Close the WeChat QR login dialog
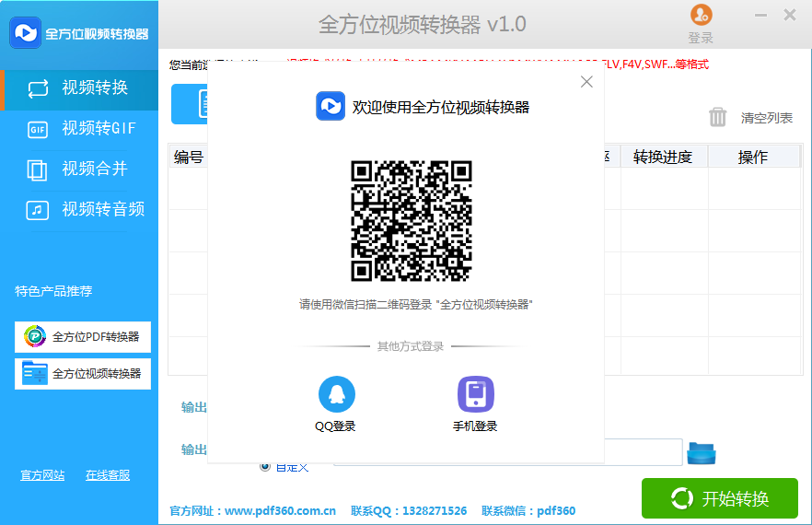The image size is (812, 525). (586, 82)
